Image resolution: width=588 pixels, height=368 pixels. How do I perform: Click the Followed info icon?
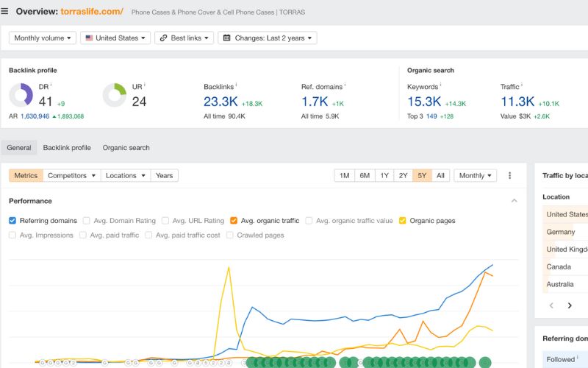click(x=578, y=357)
